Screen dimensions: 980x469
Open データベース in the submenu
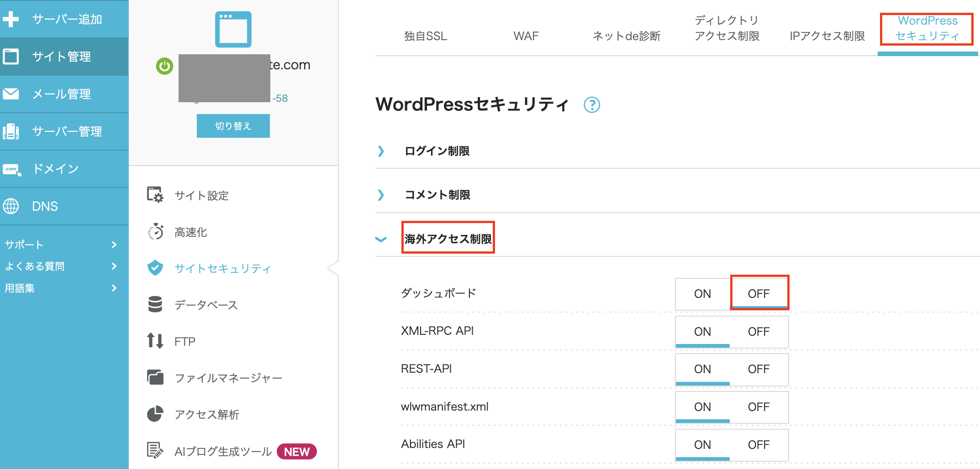[206, 305]
